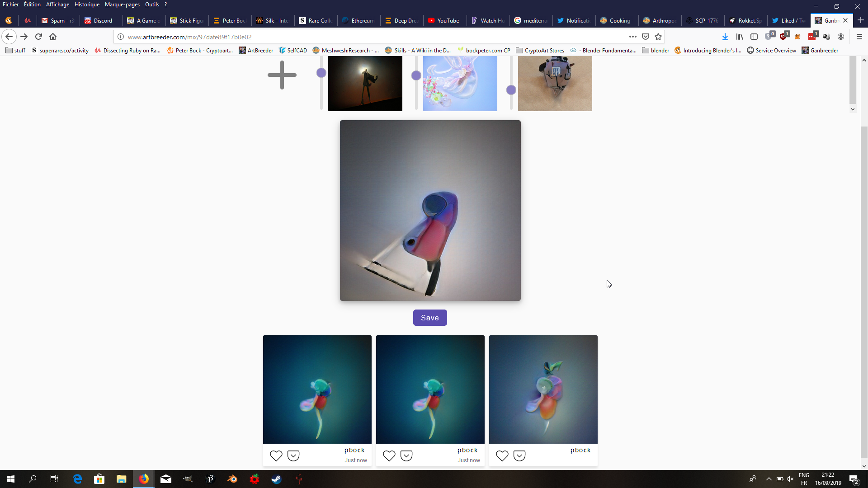Open dropdown under first pbock image

293,455
